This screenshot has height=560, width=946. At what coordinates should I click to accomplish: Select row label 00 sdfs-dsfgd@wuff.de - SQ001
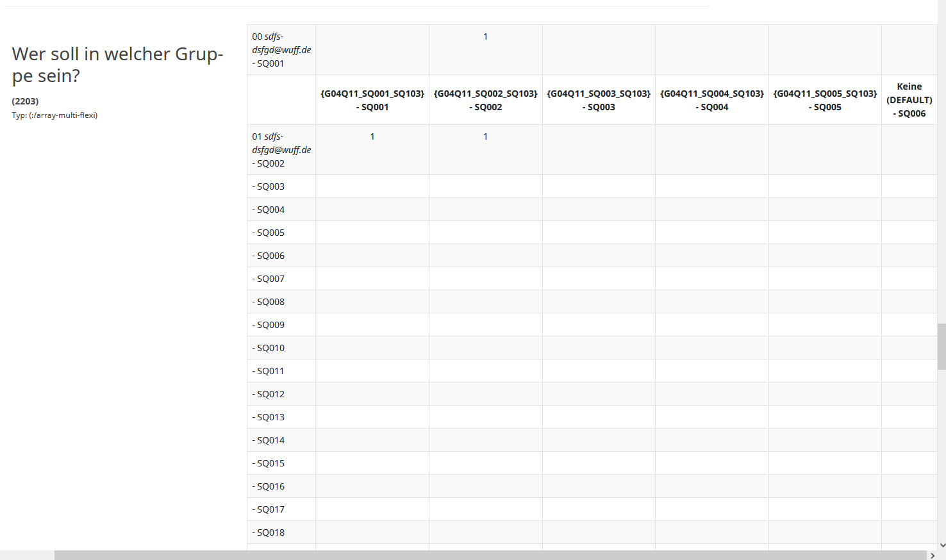coord(281,50)
